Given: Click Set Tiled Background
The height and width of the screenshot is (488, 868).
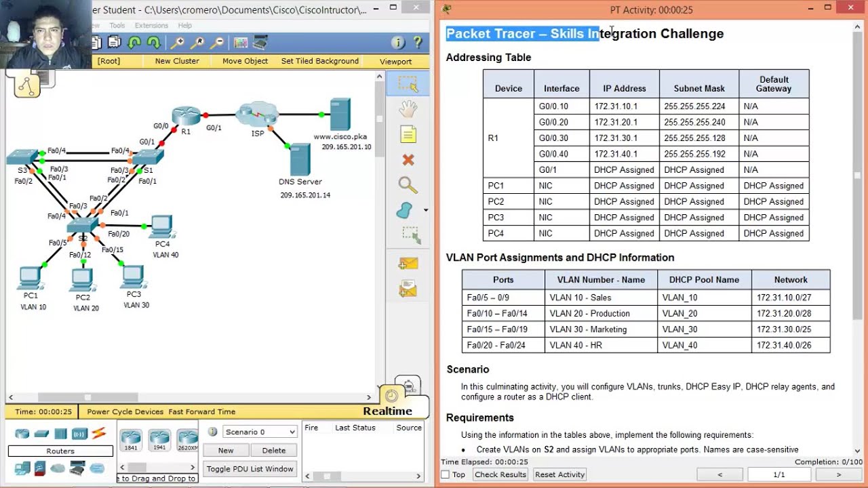Looking at the screenshot, I should 320,61.
